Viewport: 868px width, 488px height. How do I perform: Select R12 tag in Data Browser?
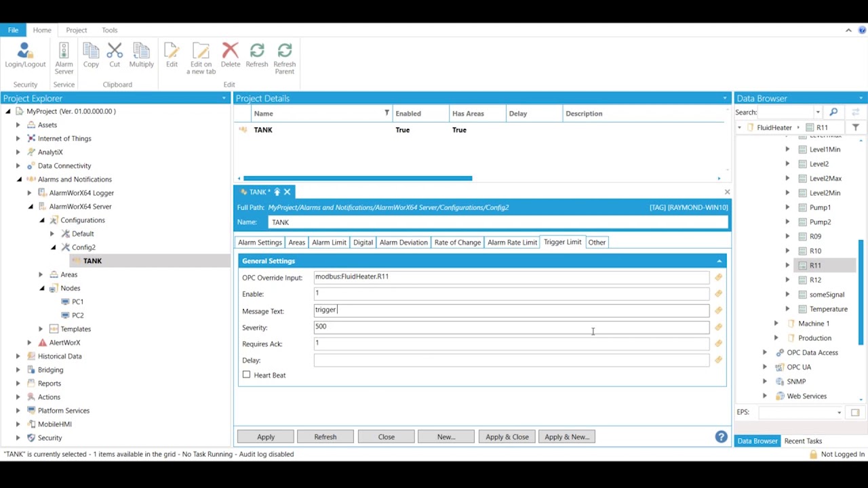click(x=815, y=280)
